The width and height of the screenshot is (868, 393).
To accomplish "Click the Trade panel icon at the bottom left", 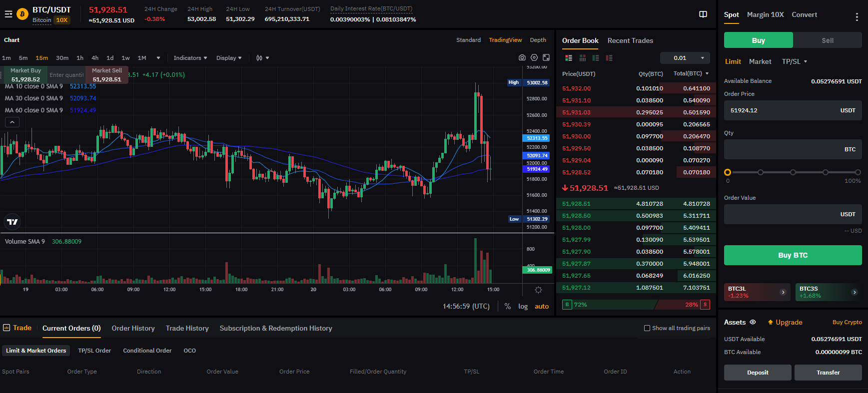I will [6, 328].
